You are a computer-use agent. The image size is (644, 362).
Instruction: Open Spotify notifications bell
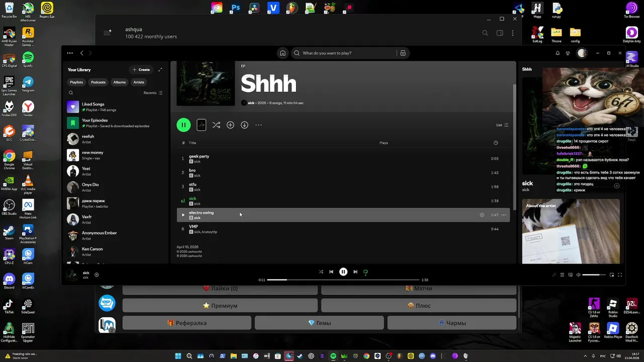point(557,53)
